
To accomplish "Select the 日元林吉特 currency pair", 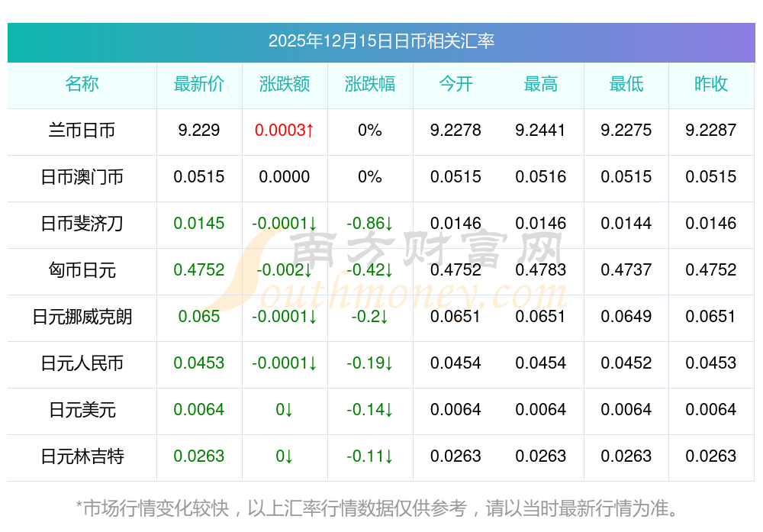I will 82,456.
